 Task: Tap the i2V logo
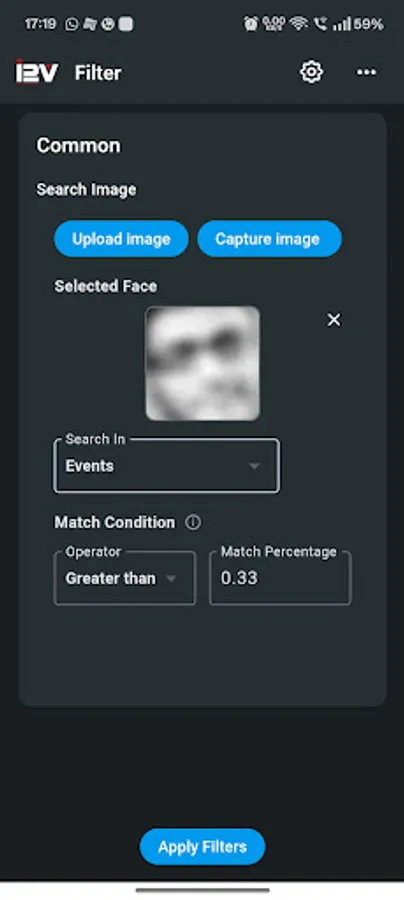tap(36, 72)
